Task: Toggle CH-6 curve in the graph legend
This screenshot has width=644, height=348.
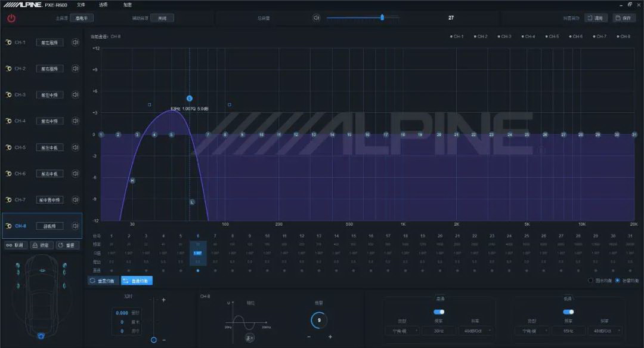Action: pyautogui.click(x=576, y=36)
